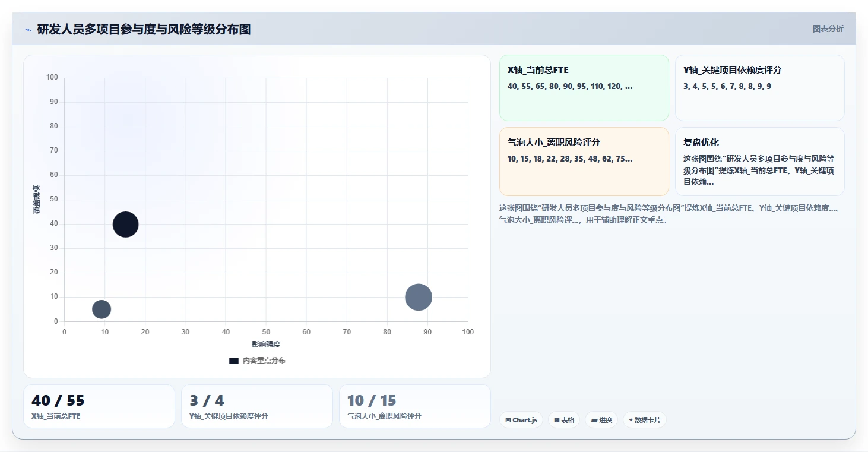Click the 数据卡片 tag chip
Image resolution: width=868 pixels, height=452 pixels.
point(644,420)
